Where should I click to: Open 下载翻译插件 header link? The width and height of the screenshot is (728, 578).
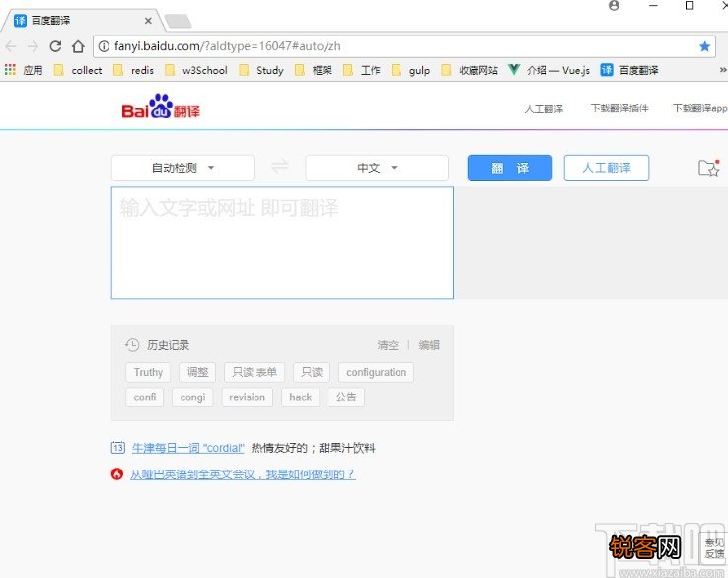619,108
